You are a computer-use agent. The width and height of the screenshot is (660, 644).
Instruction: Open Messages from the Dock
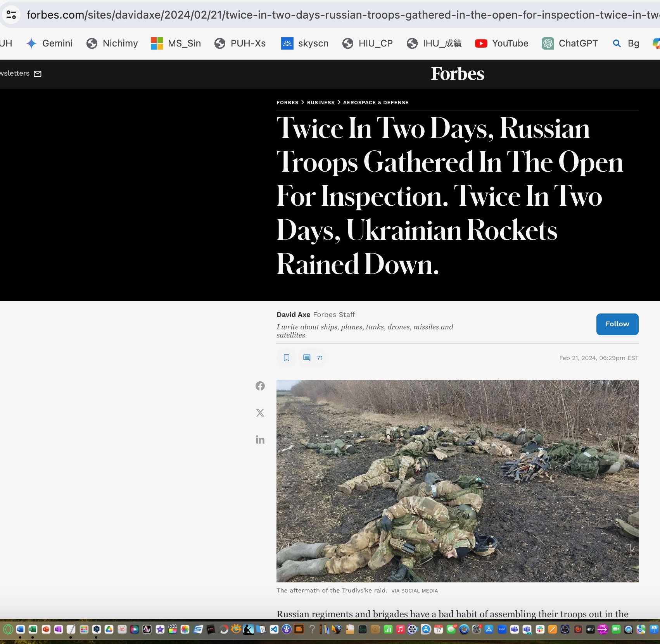pos(451,629)
